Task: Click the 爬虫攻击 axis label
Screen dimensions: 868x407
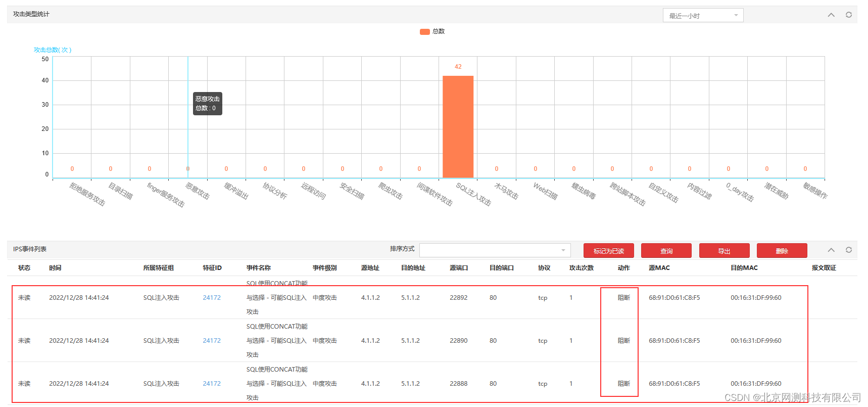Action: tap(391, 191)
